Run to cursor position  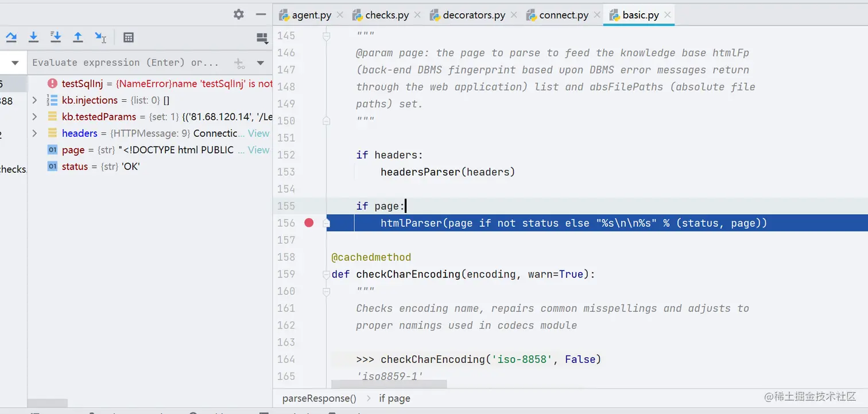[100, 37]
